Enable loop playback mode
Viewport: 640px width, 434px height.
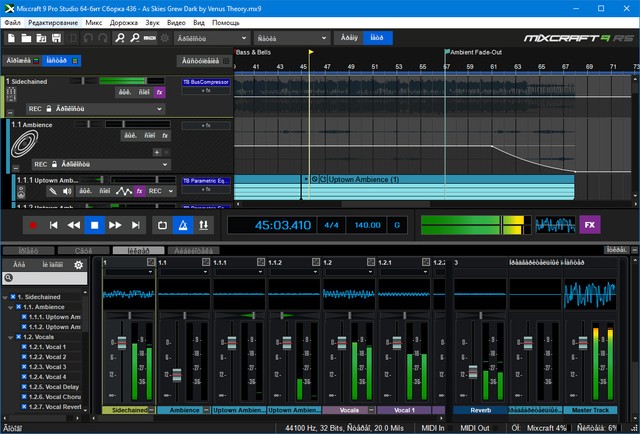pyautogui.click(x=162, y=225)
